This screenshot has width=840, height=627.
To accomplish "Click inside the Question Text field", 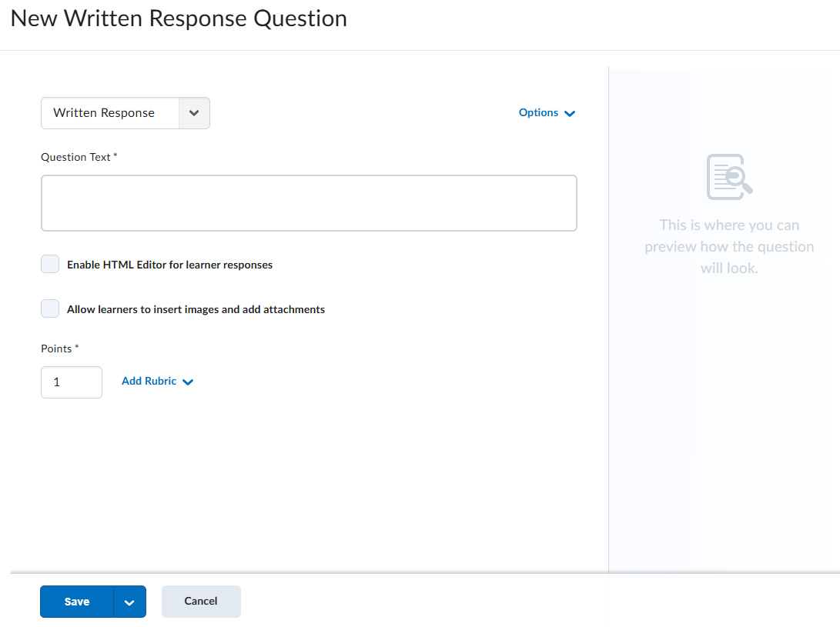I will (x=308, y=202).
